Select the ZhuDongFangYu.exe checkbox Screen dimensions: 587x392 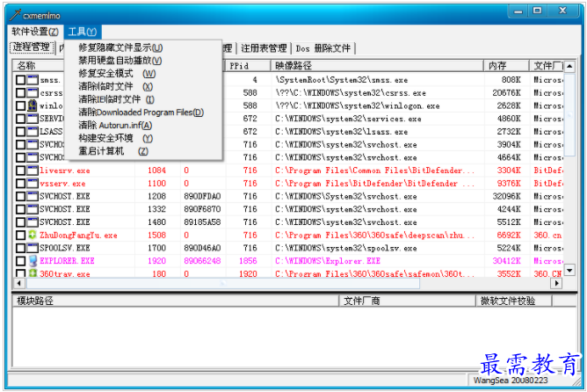tap(20, 235)
